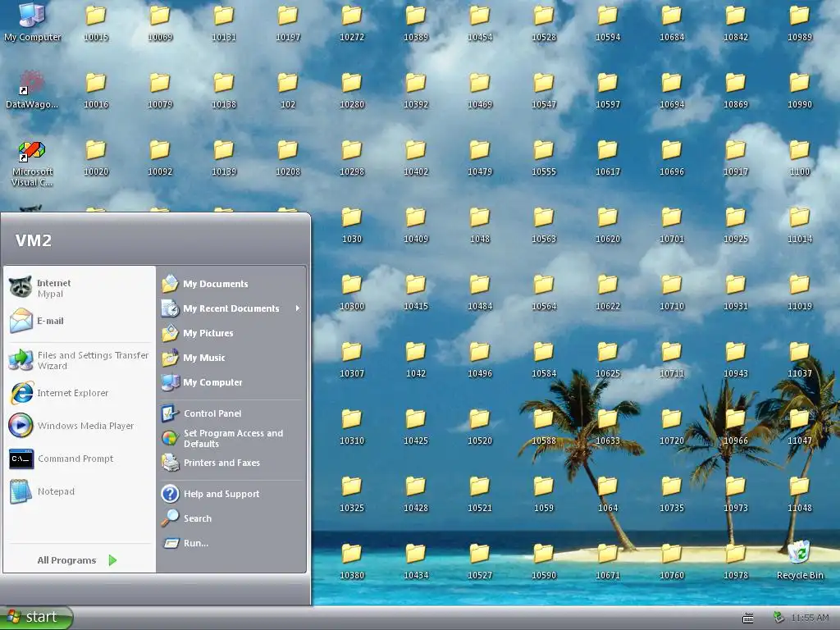
Task: Click the tray safely remove hardware icon
Action: (x=778, y=618)
